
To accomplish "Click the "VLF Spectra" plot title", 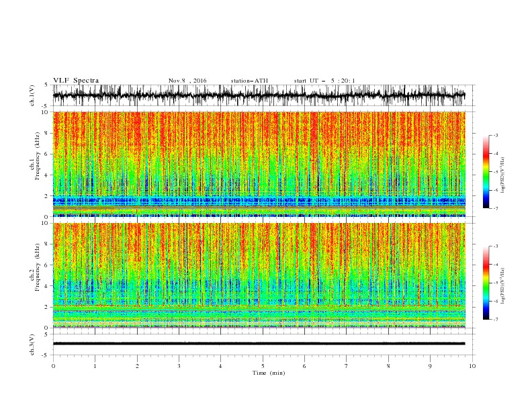I will 76,81.
